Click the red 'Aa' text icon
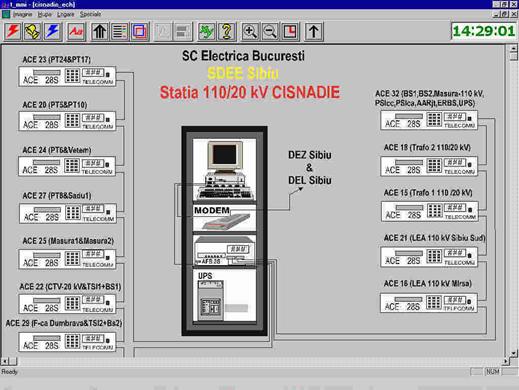Screen dimensions: 519x390 76,32
